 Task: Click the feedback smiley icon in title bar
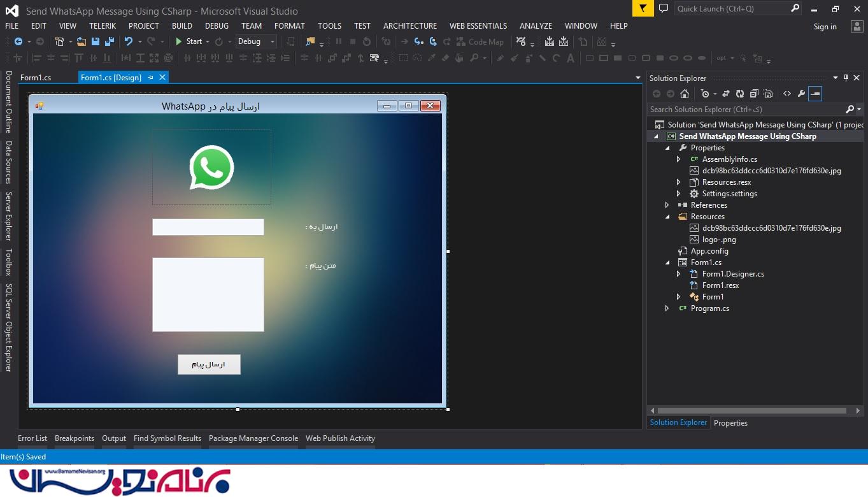click(663, 9)
